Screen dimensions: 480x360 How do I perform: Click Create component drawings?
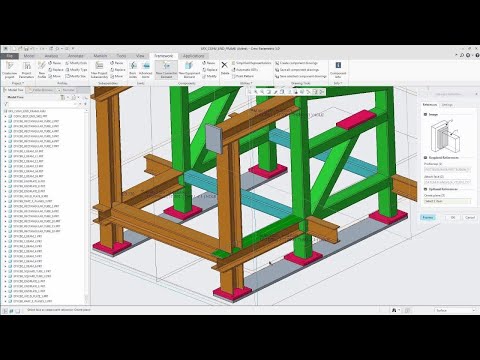pos(297,63)
